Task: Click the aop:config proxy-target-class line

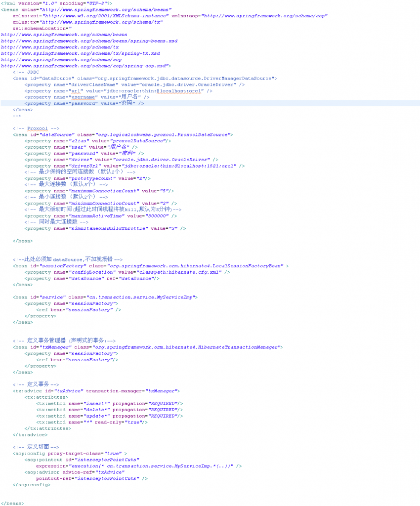Action: (70, 454)
